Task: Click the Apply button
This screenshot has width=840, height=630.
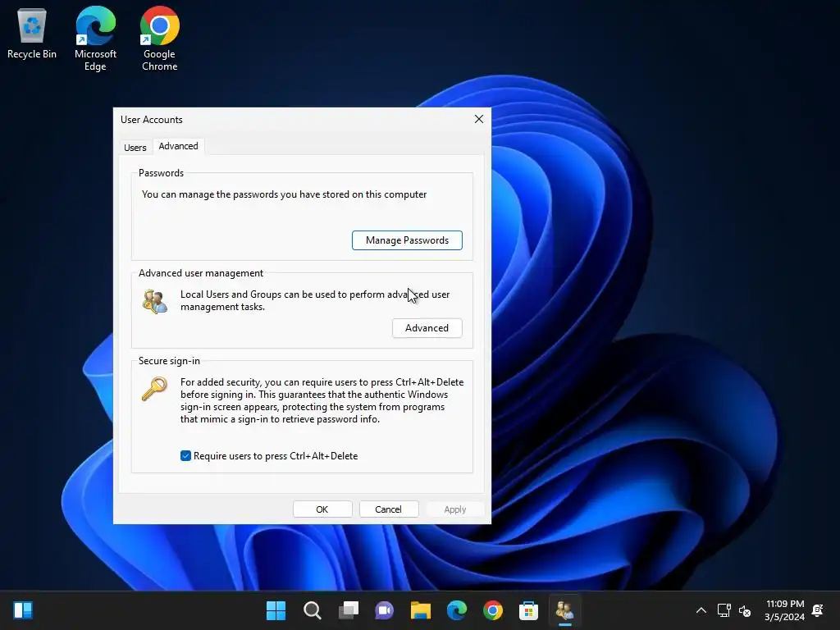Action: click(455, 509)
